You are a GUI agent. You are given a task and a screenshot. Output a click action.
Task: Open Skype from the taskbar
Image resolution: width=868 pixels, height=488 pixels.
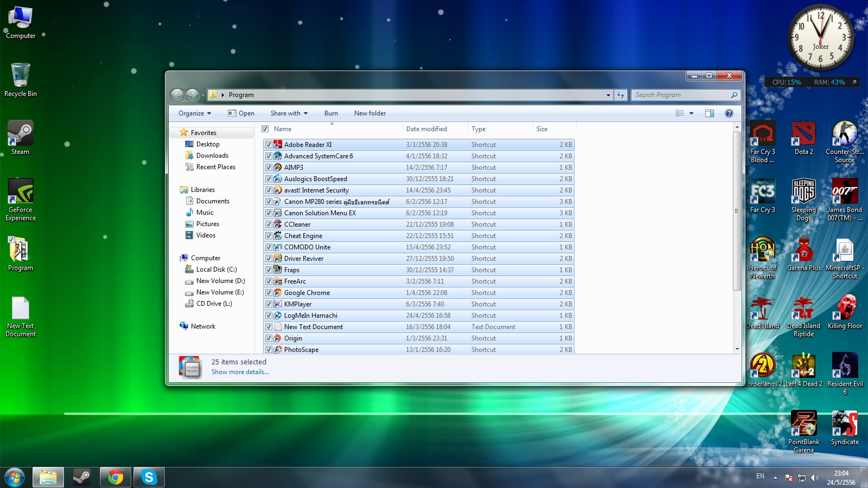coord(149,477)
